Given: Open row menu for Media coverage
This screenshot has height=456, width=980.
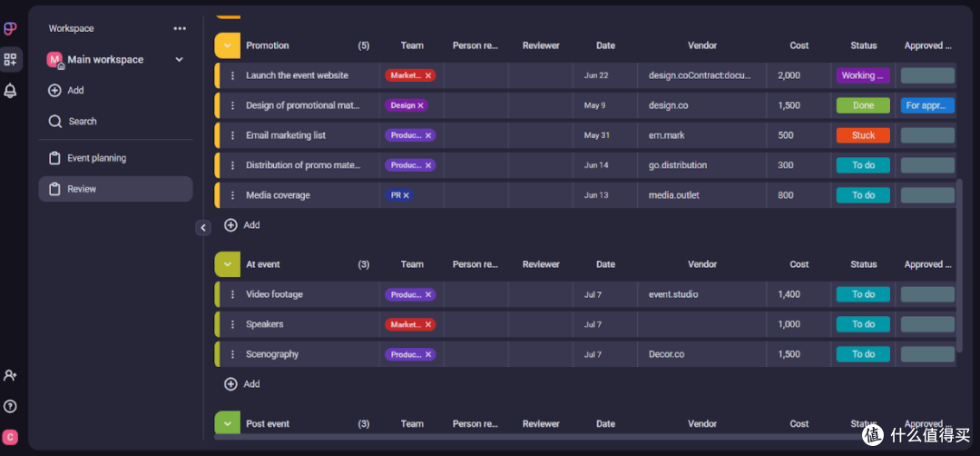Looking at the screenshot, I should point(232,195).
